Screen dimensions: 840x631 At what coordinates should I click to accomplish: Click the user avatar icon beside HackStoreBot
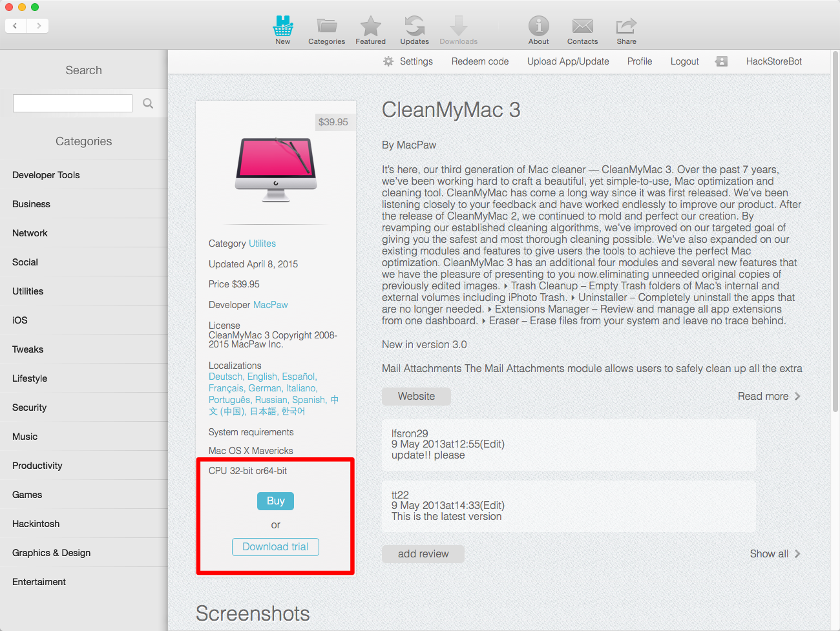coord(721,61)
